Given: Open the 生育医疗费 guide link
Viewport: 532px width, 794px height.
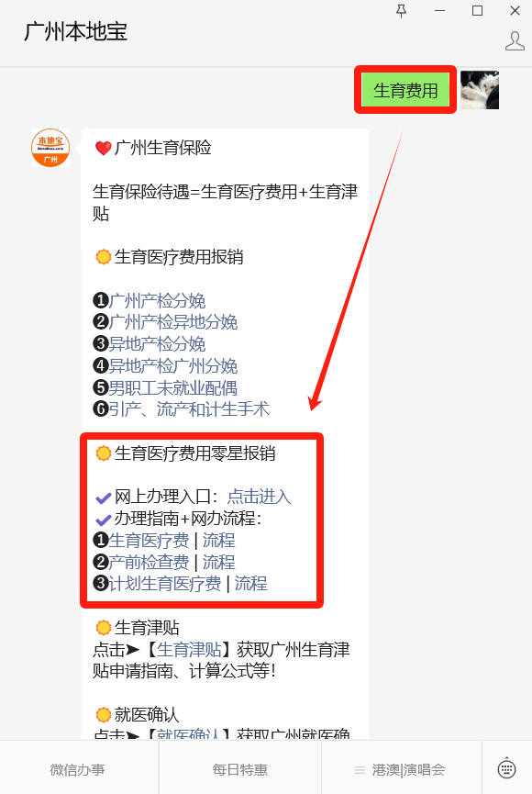Looking at the screenshot, I should 149,541.
